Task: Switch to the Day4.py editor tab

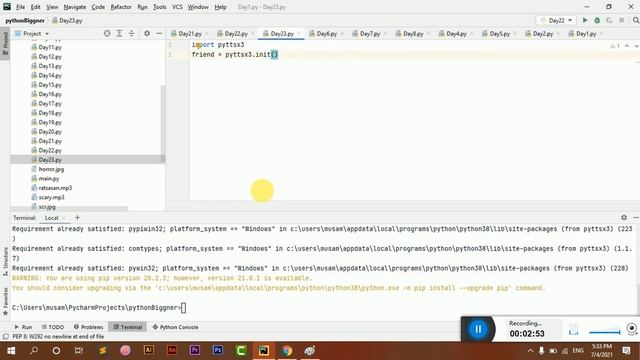Action: pyautogui.click(x=456, y=34)
